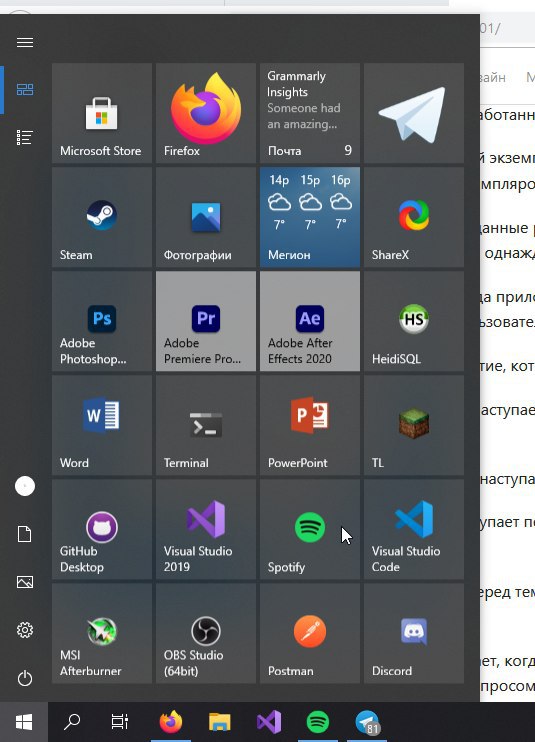Open the Word tile

[x=102, y=425]
